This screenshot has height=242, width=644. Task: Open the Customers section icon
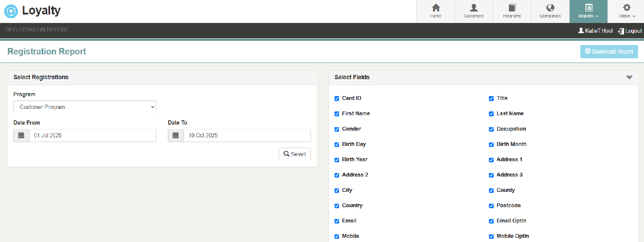474,8
